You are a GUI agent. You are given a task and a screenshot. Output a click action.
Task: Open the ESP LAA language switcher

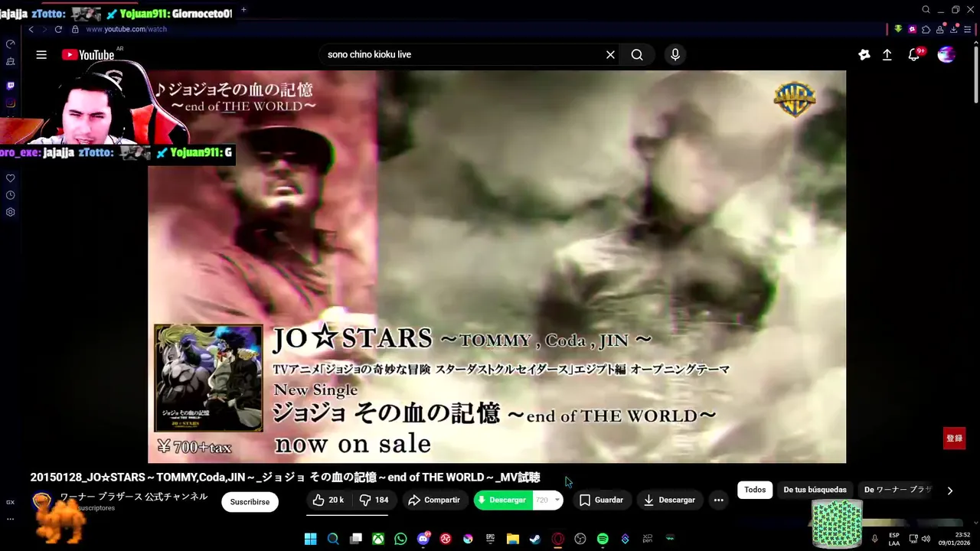click(893, 539)
